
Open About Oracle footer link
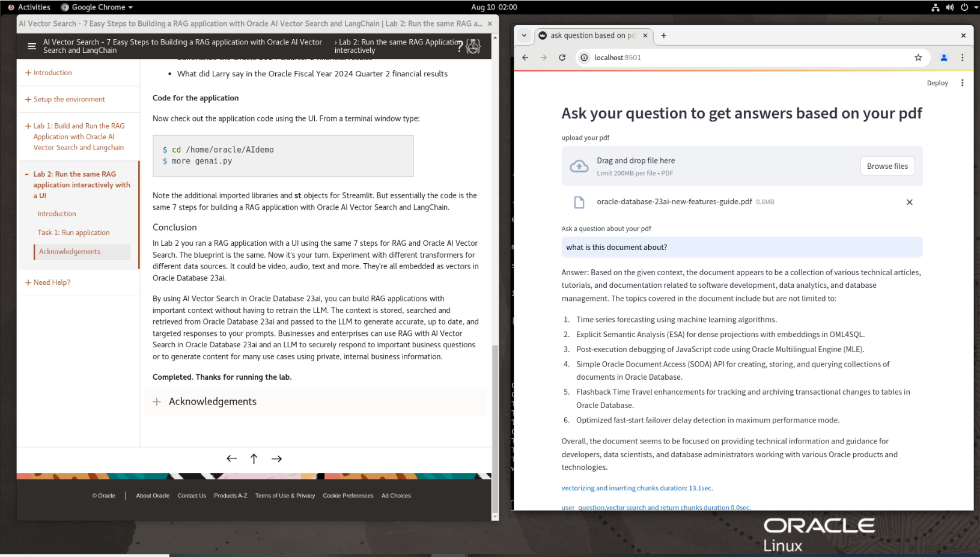click(x=153, y=496)
